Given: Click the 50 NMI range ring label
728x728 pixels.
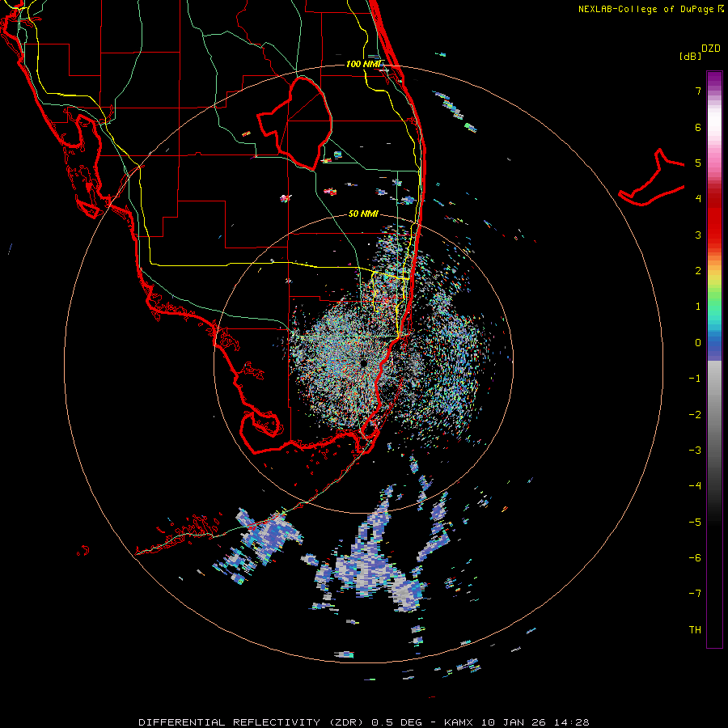Looking at the screenshot, I should (363, 214).
